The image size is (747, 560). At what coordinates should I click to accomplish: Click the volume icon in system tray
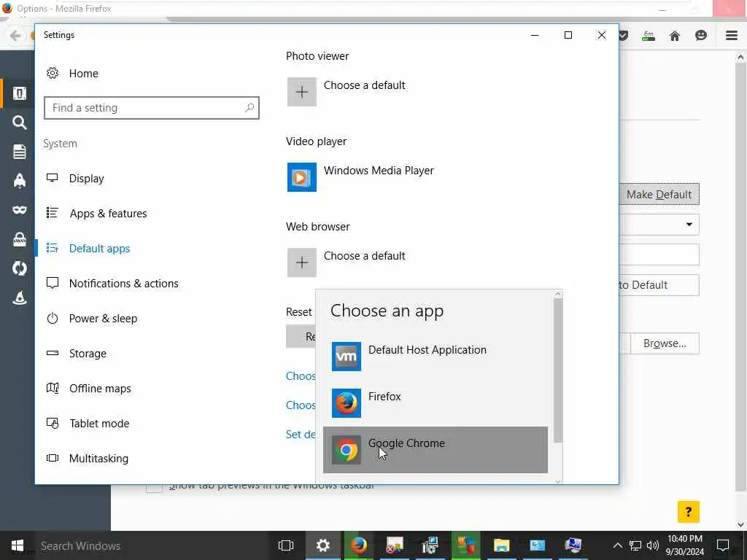point(653,545)
